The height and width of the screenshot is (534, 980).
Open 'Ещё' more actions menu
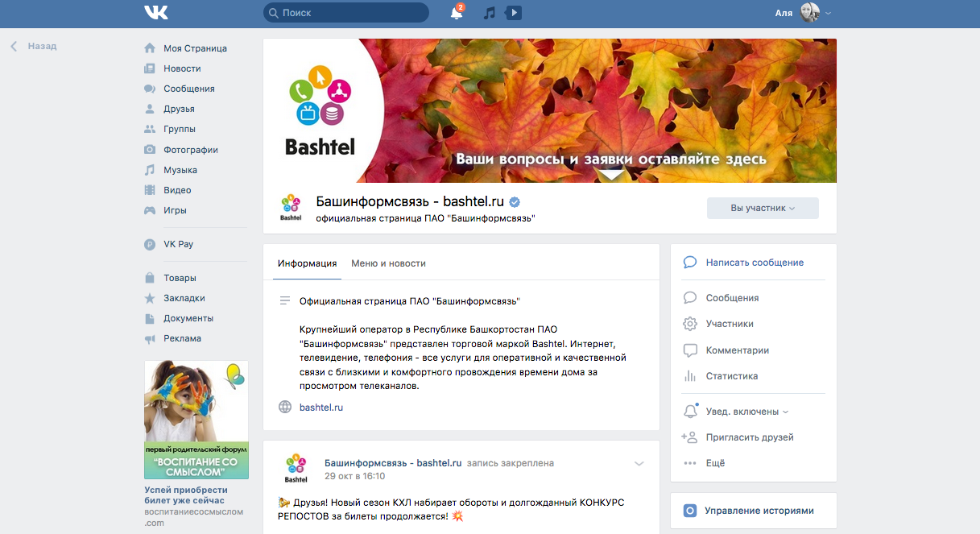[715, 463]
